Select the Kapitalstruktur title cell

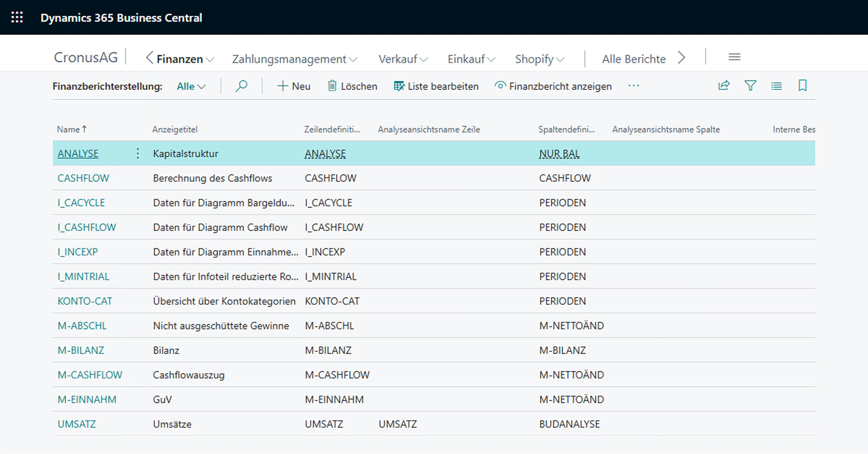[185, 154]
